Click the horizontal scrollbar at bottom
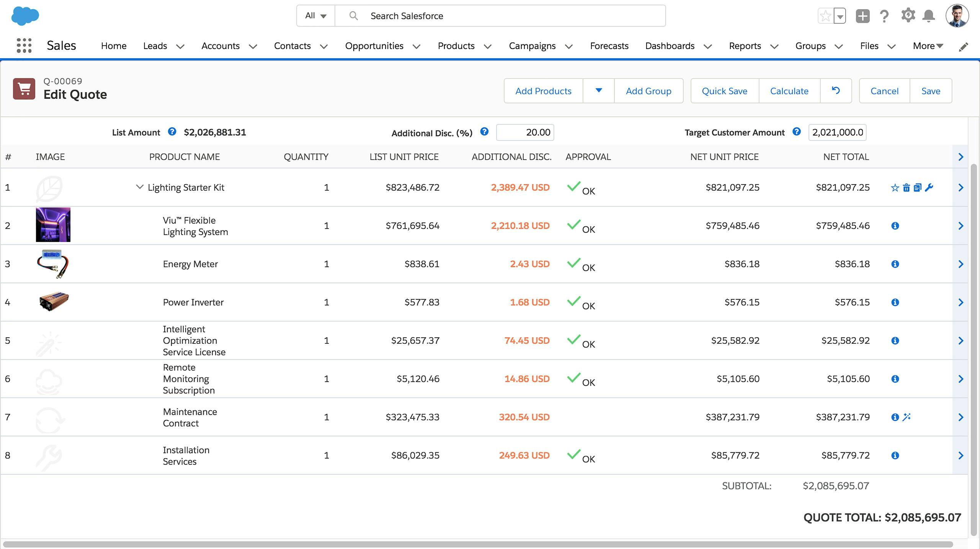The image size is (980, 549). (478, 544)
